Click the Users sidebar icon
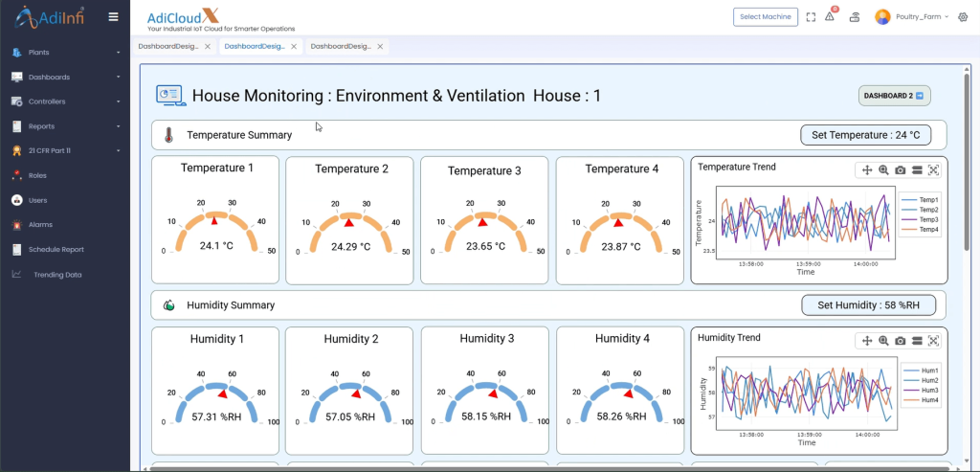This screenshot has width=980, height=472. (x=17, y=200)
